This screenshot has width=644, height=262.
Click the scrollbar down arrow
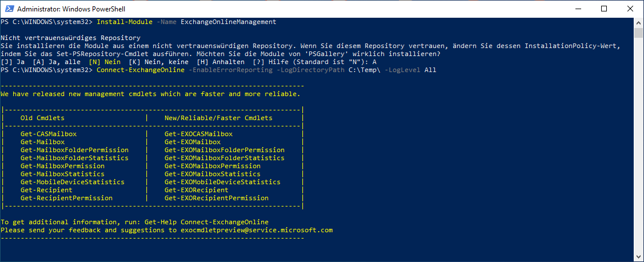(x=639, y=257)
